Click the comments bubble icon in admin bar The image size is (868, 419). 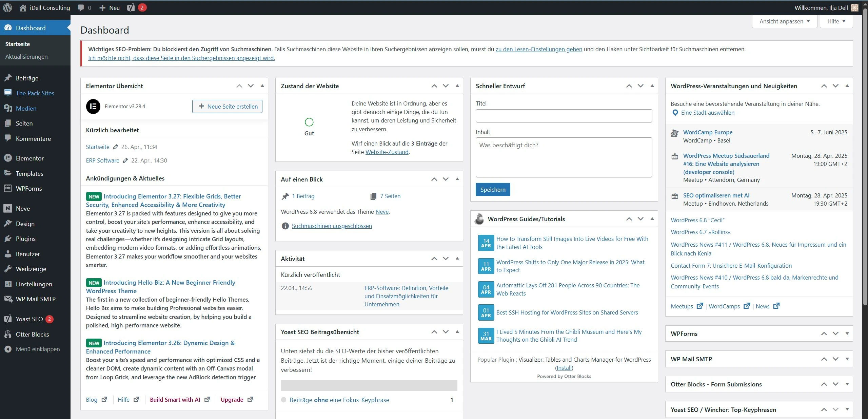point(81,8)
